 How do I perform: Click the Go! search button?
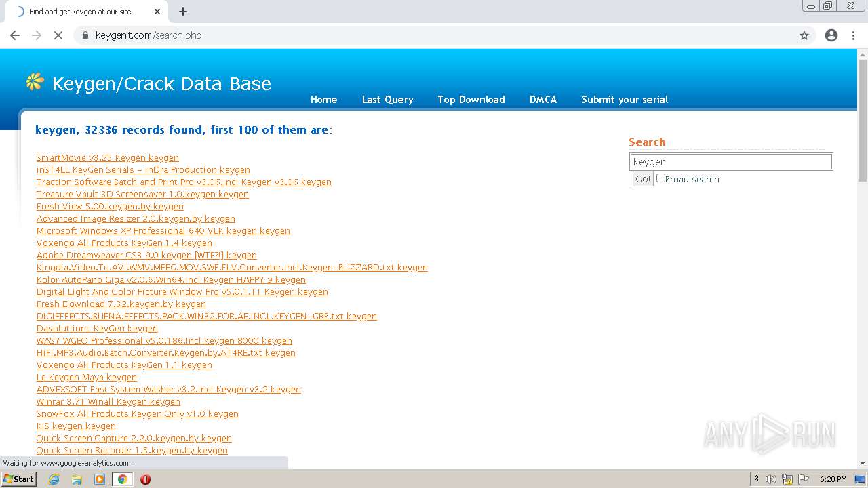click(x=643, y=179)
